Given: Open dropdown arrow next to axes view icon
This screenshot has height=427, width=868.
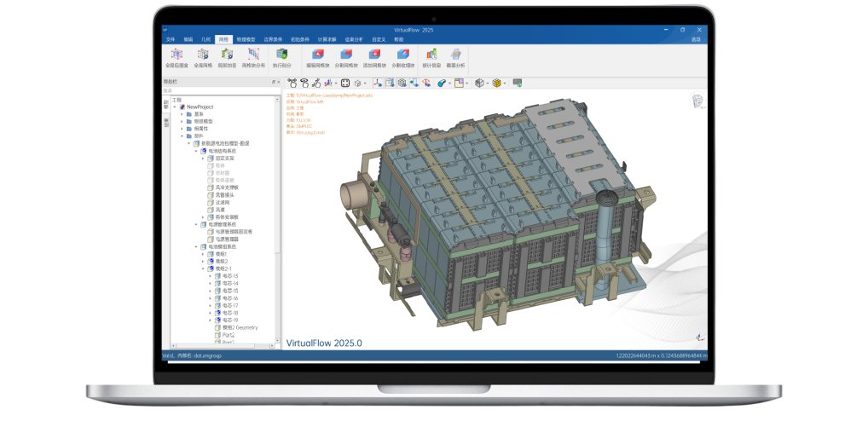Looking at the screenshot, I should click(x=336, y=84).
